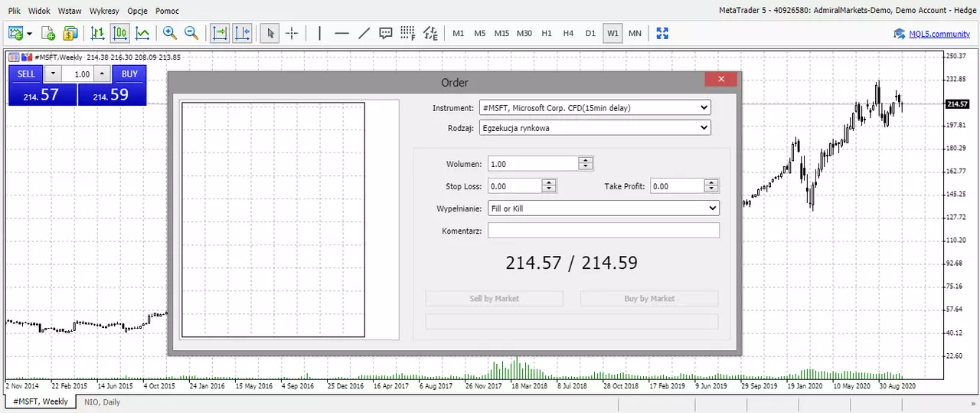
Task: Open the Wykresy menu
Action: [x=104, y=11]
